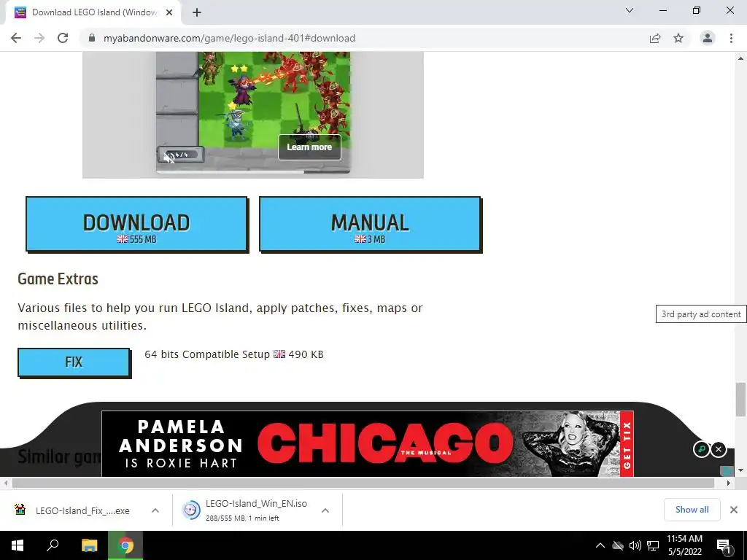
Task: Click the scroll down arrow
Action: pos(741,470)
